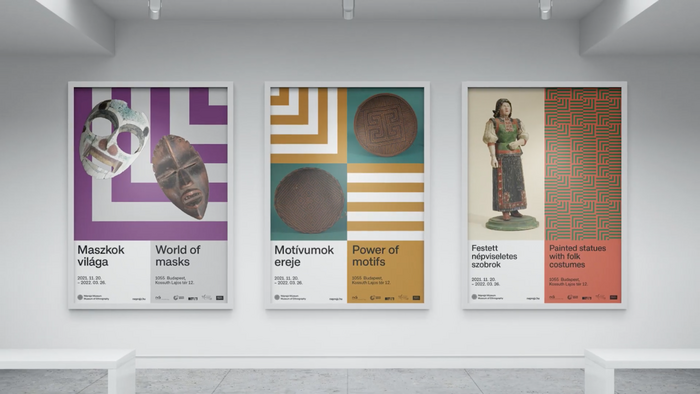The width and height of the screenshot is (700, 394).
Task: Click the right ceiling spotlight
Action: [546, 9]
